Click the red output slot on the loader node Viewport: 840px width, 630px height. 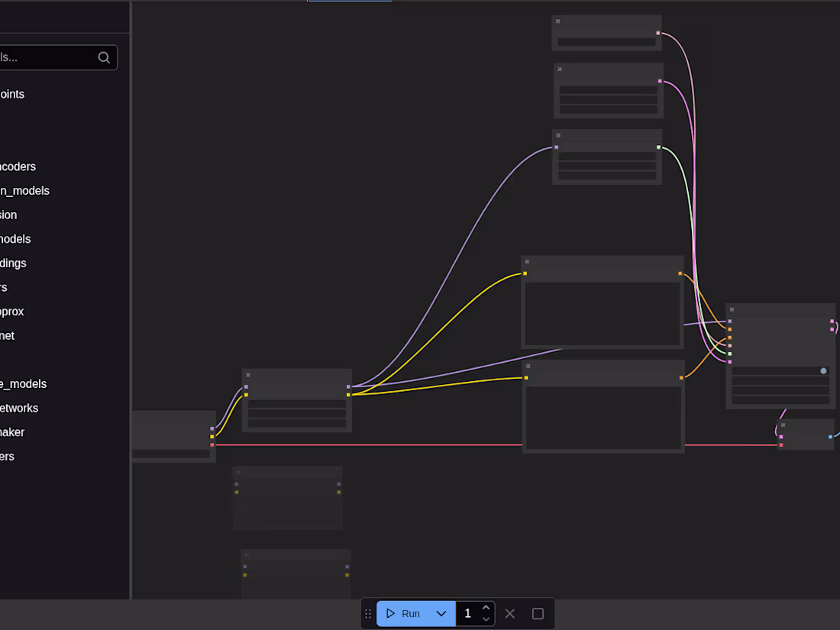[212, 445]
